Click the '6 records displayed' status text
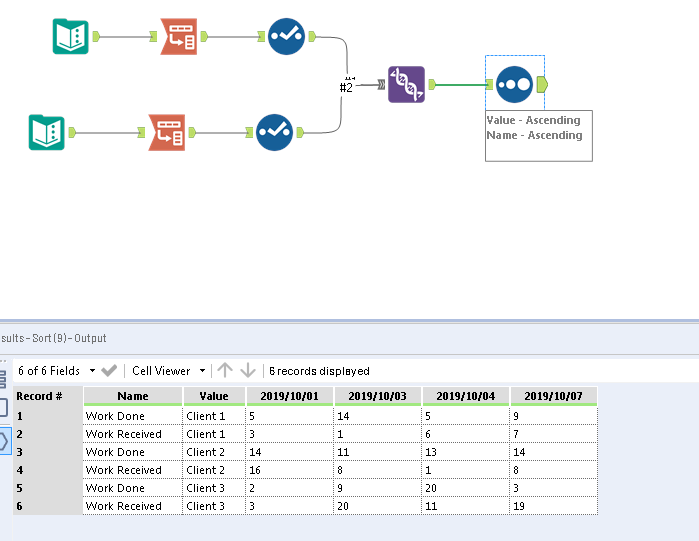This screenshot has width=699, height=541. click(319, 371)
